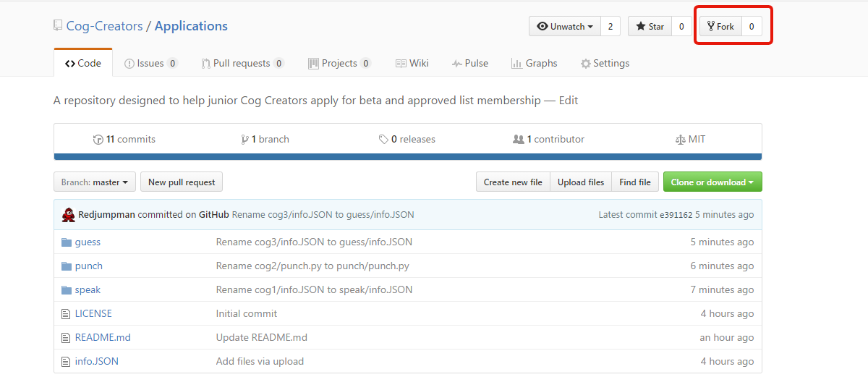Viewport: 868px width, 377px height.
Task: Click the language bar below repository stats
Action: tap(408, 156)
